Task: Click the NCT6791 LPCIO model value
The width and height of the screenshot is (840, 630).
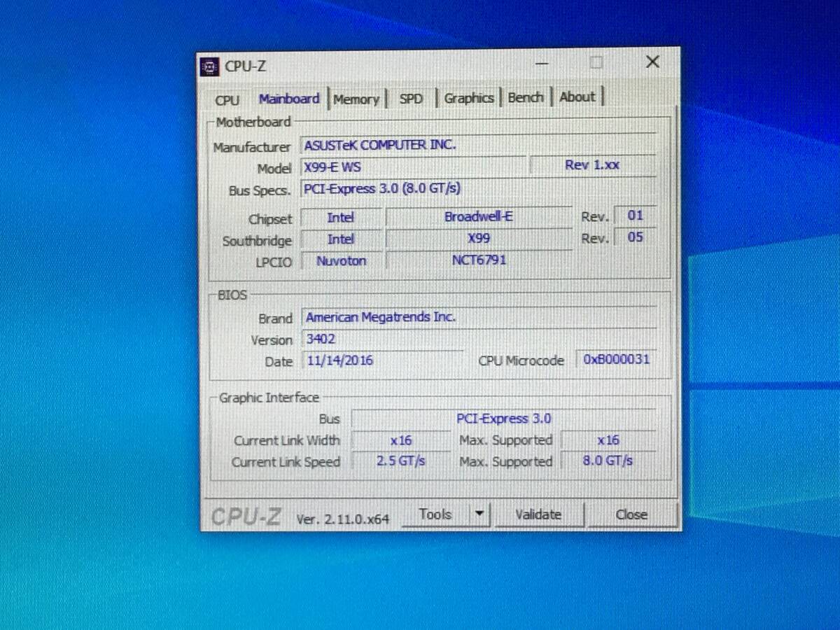Action: [479, 260]
